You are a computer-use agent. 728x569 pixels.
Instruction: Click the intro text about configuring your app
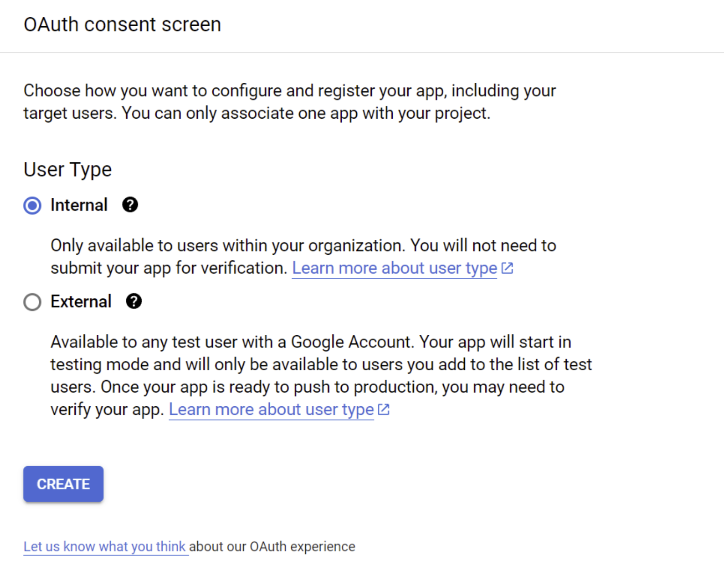pyautogui.click(x=290, y=102)
